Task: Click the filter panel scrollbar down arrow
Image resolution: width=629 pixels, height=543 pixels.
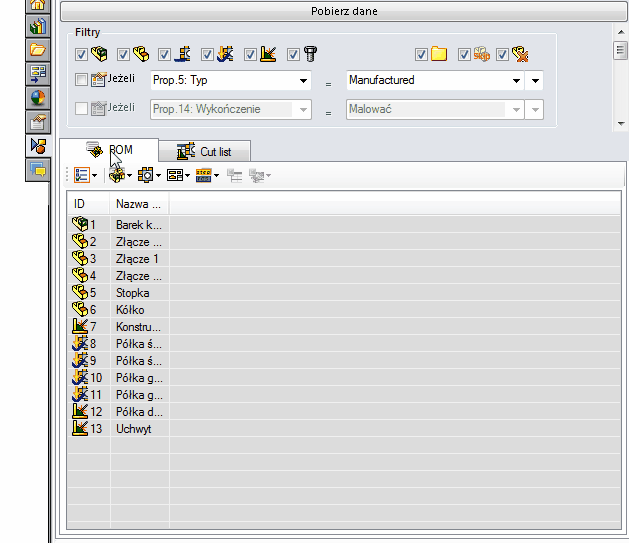Action: [621, 124]
